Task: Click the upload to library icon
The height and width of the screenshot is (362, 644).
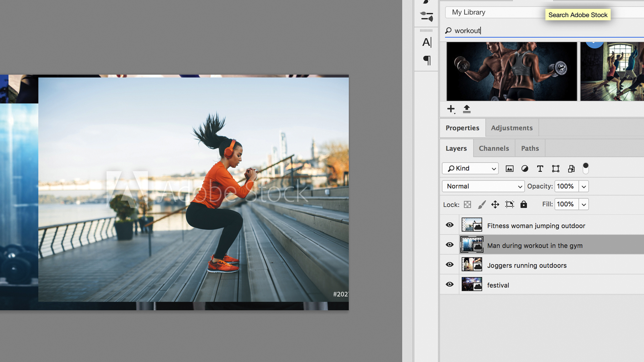Action: [466, 109]
